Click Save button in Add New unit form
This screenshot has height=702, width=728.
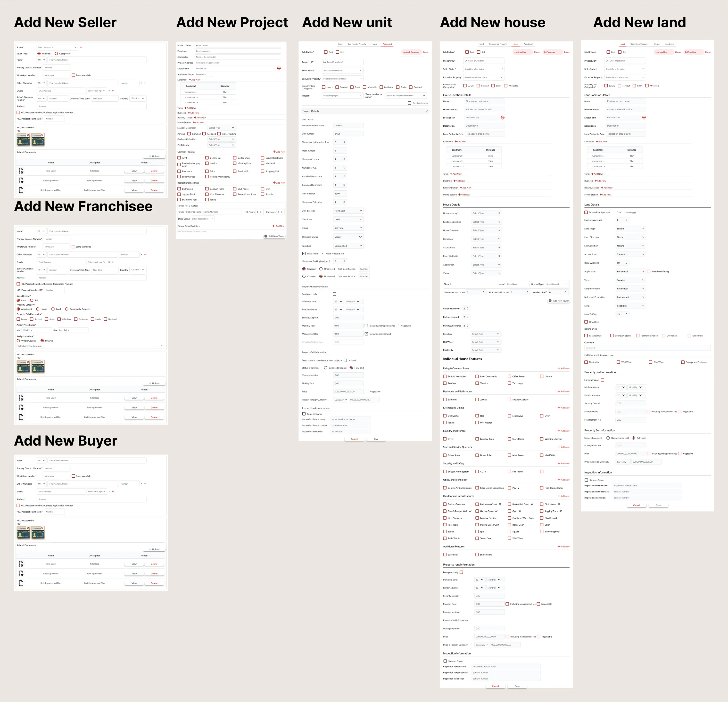coord(376,439)
